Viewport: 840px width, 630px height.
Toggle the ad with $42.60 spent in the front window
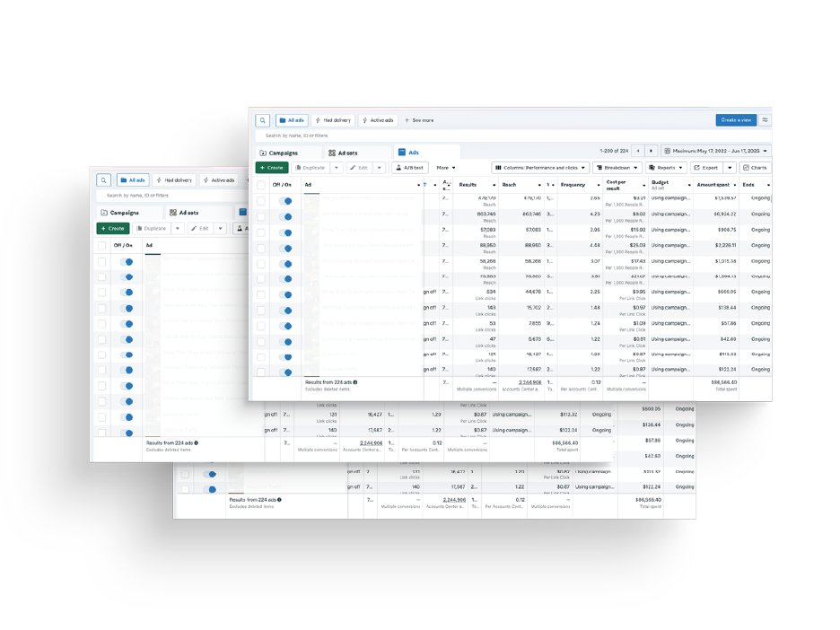[285, 342]
